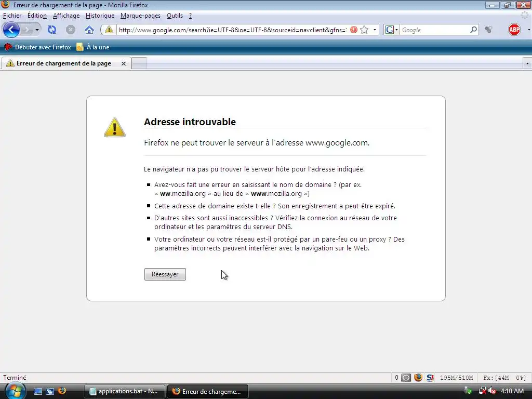
Task: Launch Firefox from quick launch icon
Action: pyautogui.click(x=62, y=391)
